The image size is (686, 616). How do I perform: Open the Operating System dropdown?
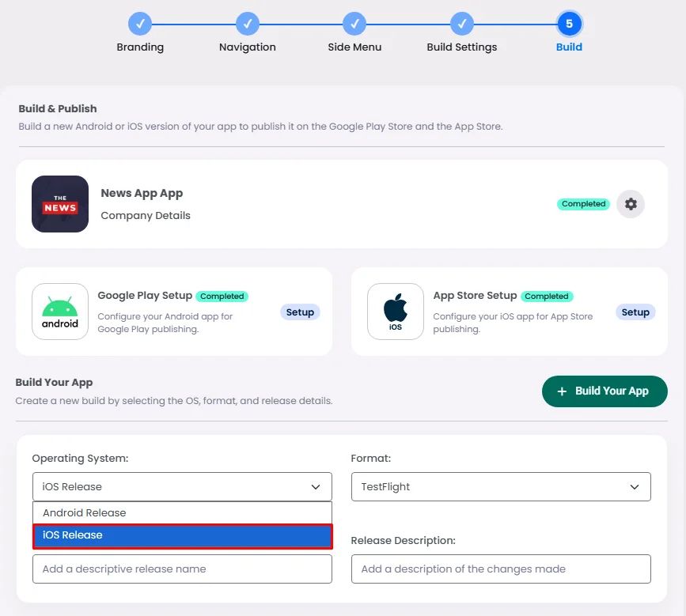pyautogui.click(x=182, y=486)
